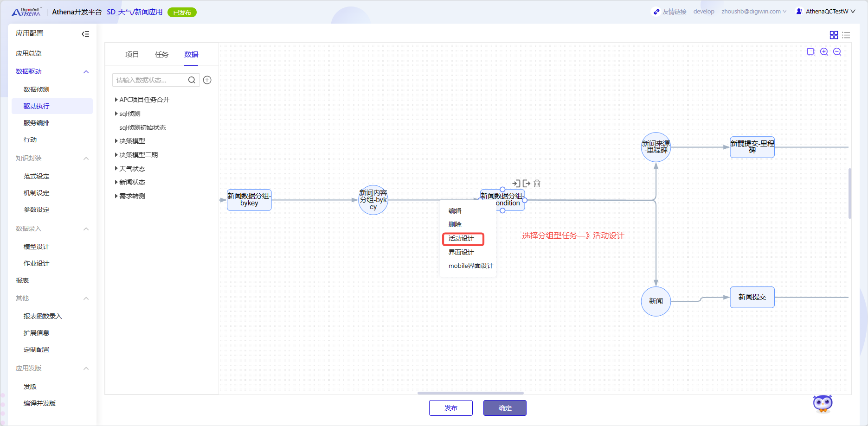Screen dimensions: 868x426
Task: Select the 新闻提交 node
Action: coord(752,297)
